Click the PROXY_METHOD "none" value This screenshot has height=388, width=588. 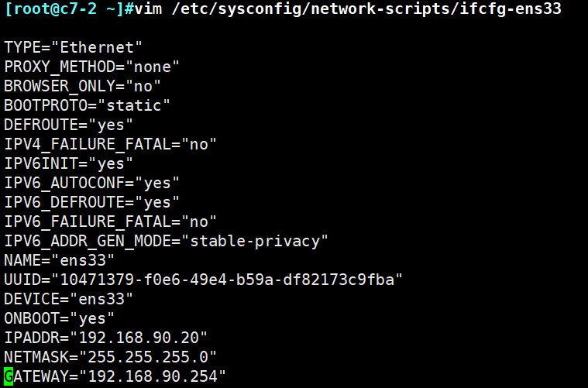tap(153, 67)
